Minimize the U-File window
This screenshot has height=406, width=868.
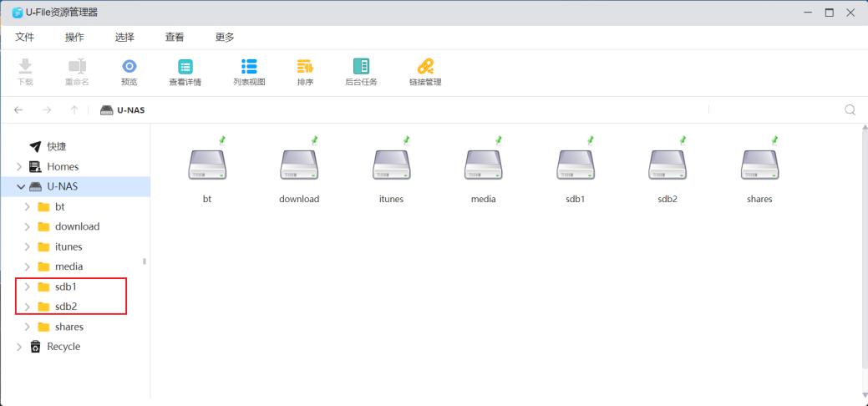coord(808,13)
